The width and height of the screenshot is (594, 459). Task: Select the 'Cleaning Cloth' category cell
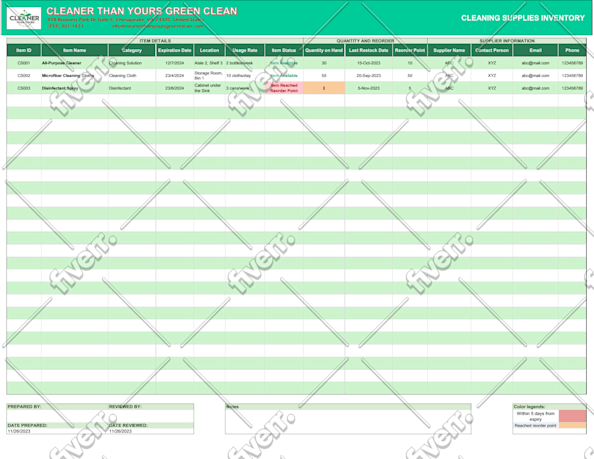tap(132, 75)
